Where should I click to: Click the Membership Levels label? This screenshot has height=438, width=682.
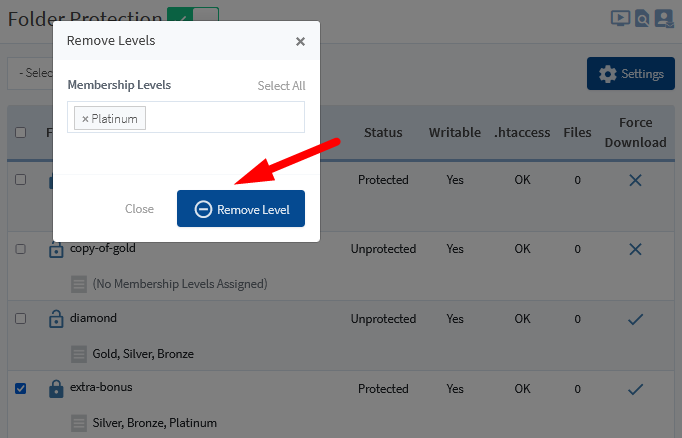(x=119, y=85)
